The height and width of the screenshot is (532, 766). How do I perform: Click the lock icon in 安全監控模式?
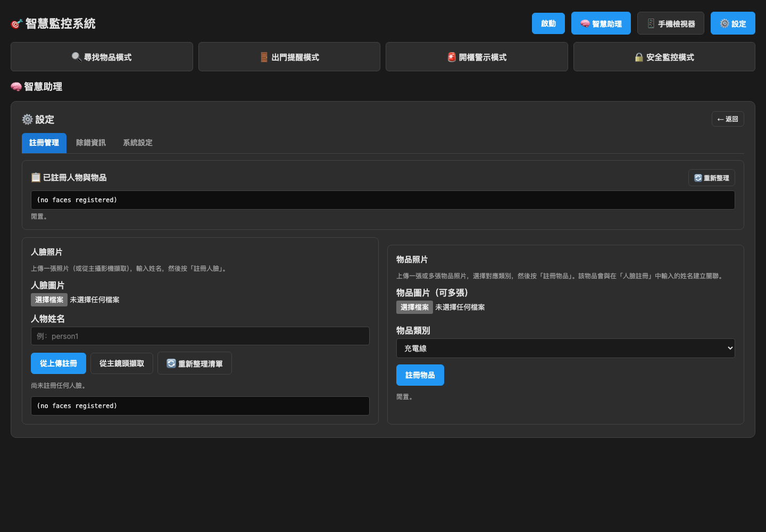click(639, 57)
